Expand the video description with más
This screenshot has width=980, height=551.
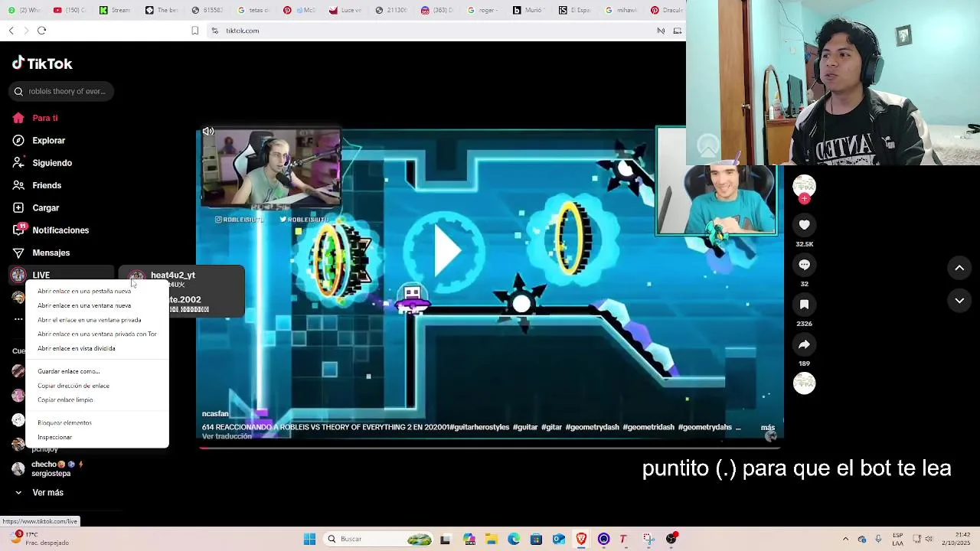767,428
